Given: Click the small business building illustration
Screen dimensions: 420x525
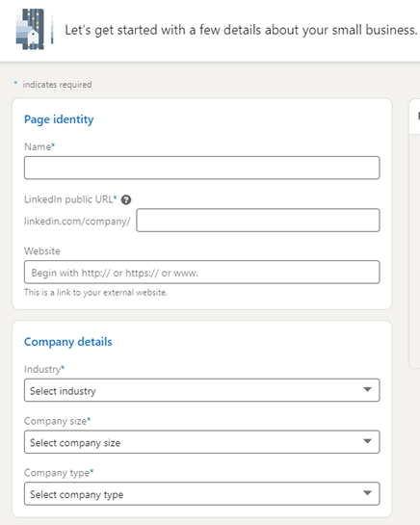Looking at the screenshot, I should coord(34,30).
